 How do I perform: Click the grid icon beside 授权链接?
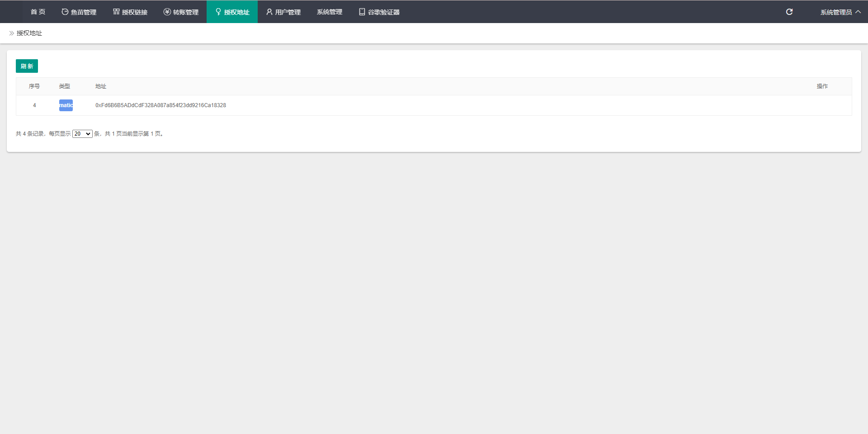pyautogui.click(x=116, y=12)
